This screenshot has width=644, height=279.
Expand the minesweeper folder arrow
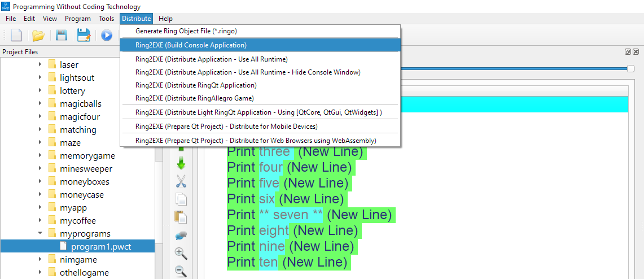click(x=40, y=168)
